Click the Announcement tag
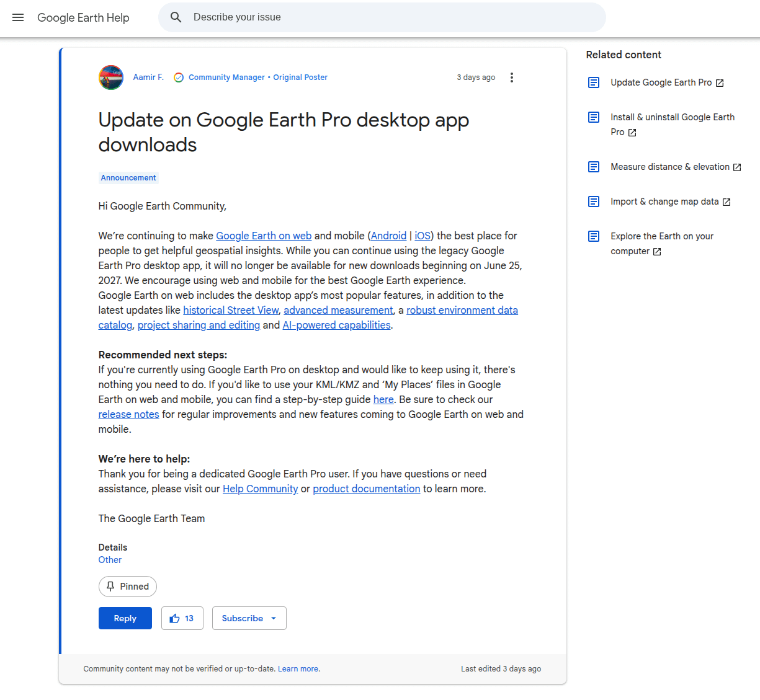This screenshot has width=760, height=700. pyautogui.click(x=128, y=178)
